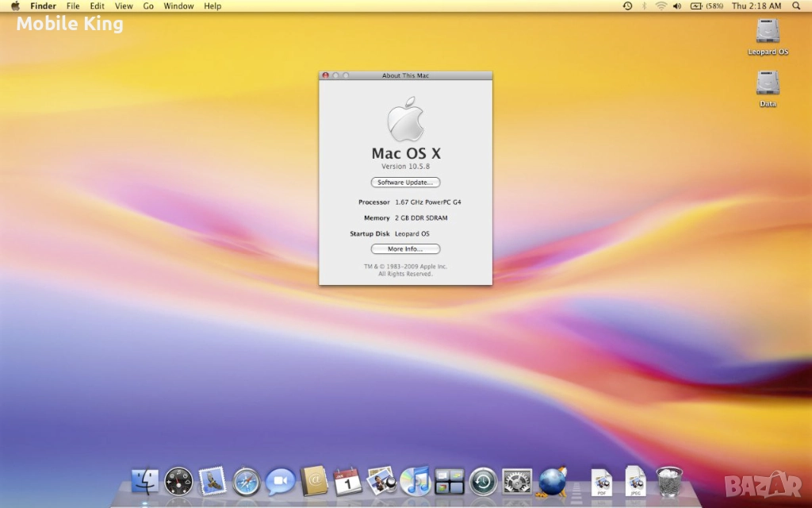Launch iChat from the dock
The image size is (812, 508).
tap(280, 481)
